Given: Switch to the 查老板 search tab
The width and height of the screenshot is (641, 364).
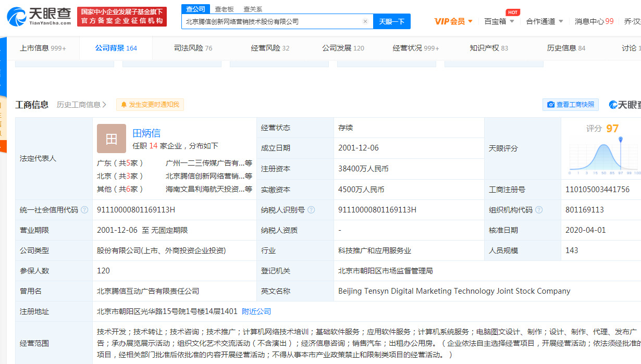Looking at the screenshot, I should pos(224,9).
